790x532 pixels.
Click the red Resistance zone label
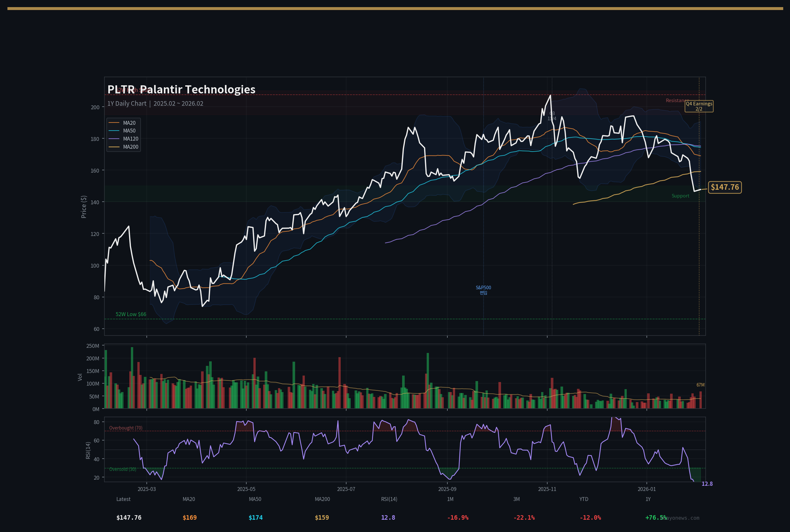677,101
